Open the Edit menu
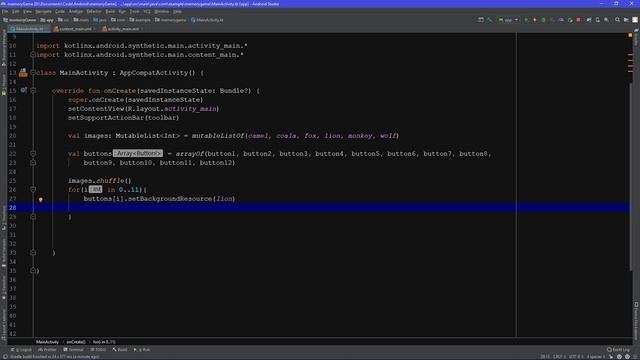The width and height of the screenshot is (640, 360). click(x=16, y=11)
